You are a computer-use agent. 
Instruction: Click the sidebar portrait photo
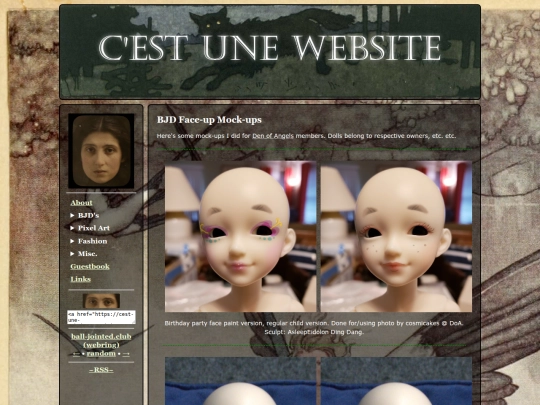(101, 151)
